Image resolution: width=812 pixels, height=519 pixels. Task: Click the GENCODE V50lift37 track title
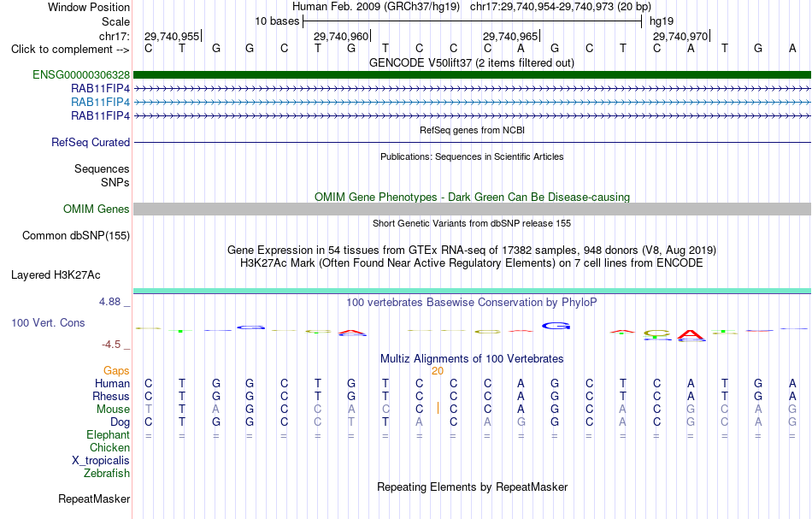pos(472,63)
